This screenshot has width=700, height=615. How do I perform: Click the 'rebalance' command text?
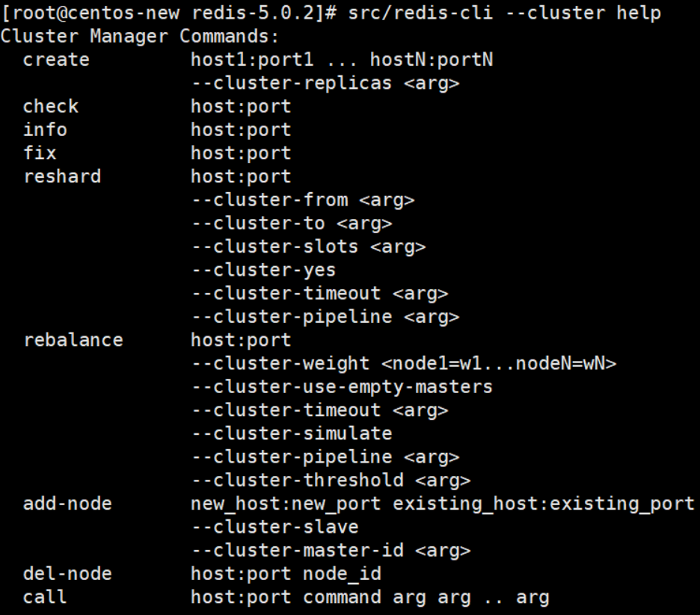point(73,340)
